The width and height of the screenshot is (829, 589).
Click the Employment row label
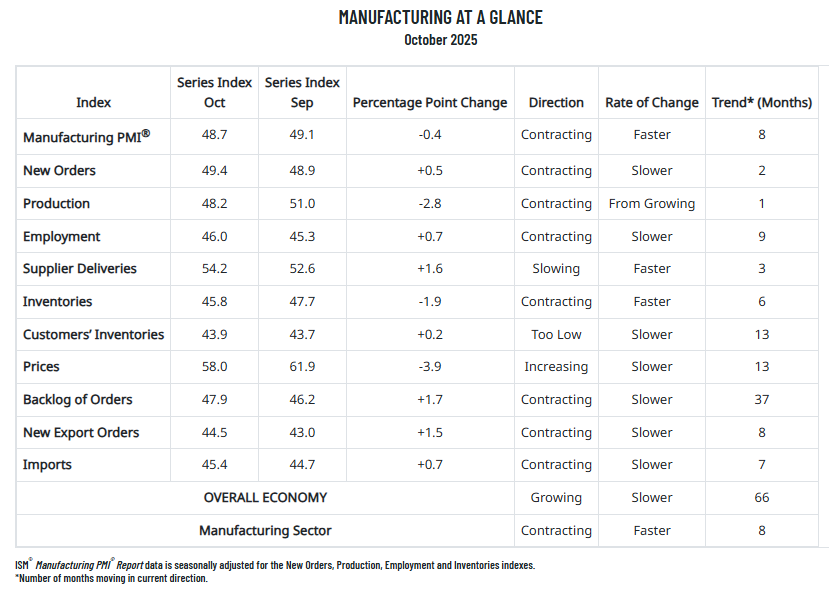[62, 237]
